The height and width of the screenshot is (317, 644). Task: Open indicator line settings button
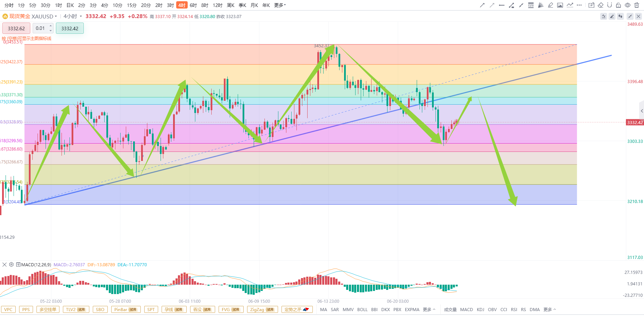pos(604,16)
